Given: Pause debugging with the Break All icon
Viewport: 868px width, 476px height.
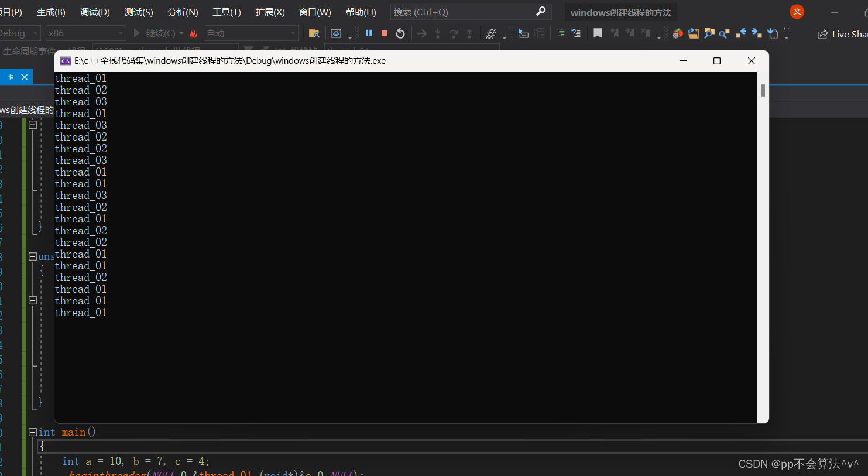Looking at the screenshot, I should pos(369,33).
